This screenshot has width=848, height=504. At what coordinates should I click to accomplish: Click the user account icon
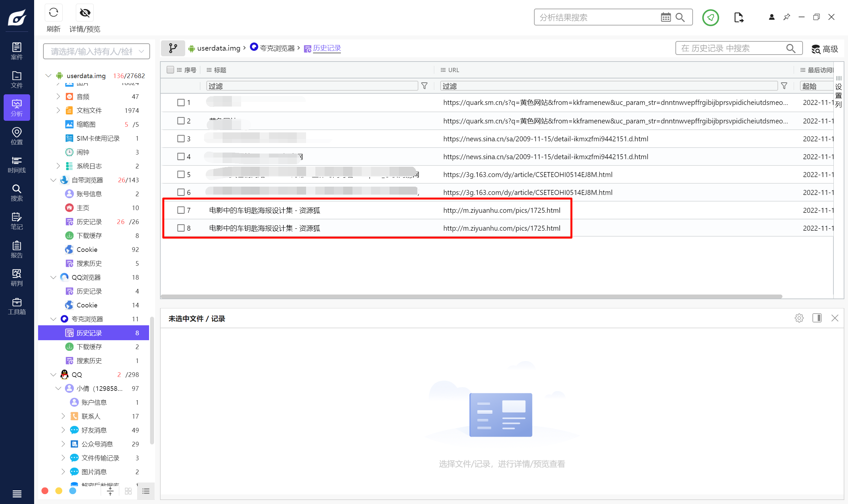pyautogui.click(x=771, y=17)
